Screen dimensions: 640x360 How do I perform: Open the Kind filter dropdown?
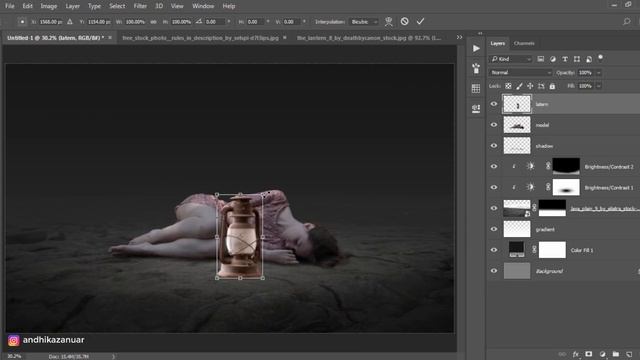pyautogui.click(x=511, y=59)
